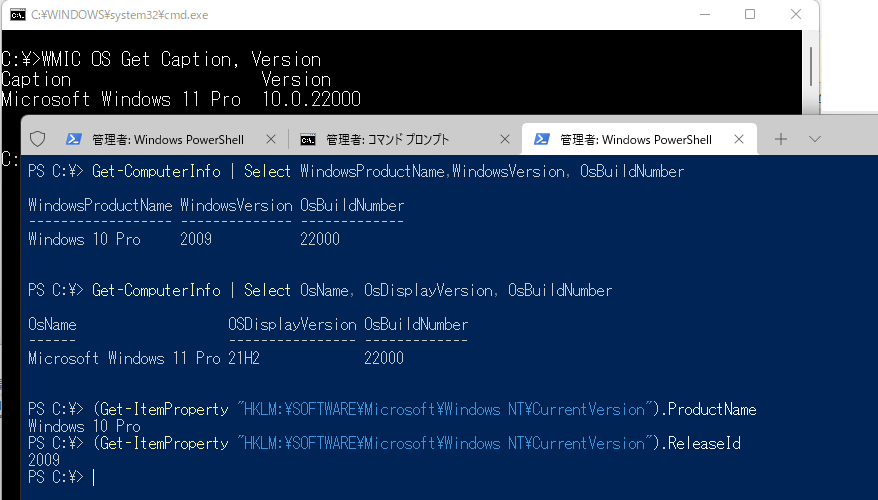Click the cmd.exe icon in the title bar

coord(14,14)
